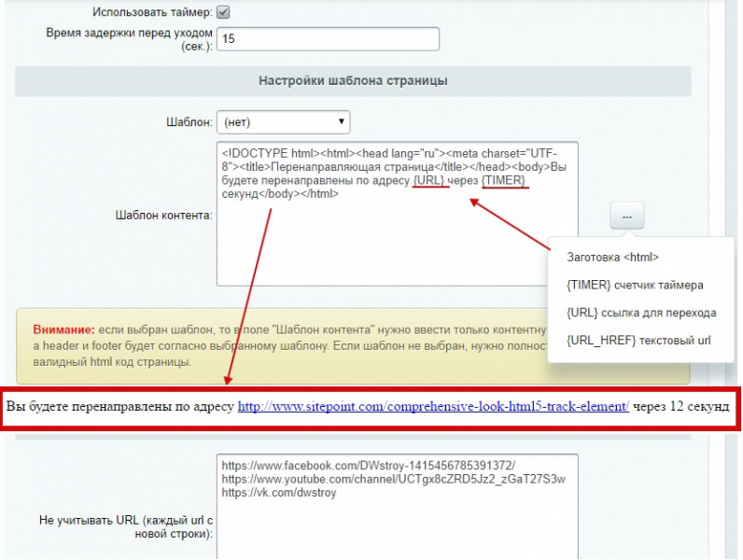Click the youtube.com channel URL line
Viewport: 743px width, 560px height.
point(393,479)
